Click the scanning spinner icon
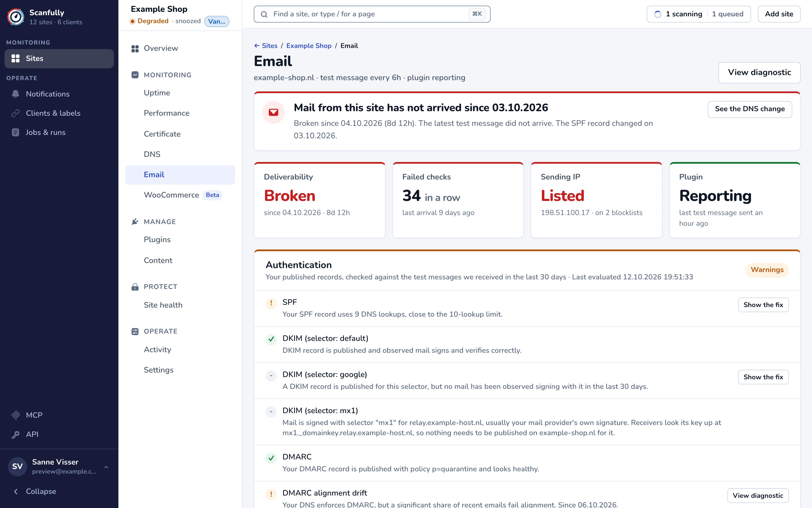This screenshot has width=812, height=508. click(x=658, y=14)
